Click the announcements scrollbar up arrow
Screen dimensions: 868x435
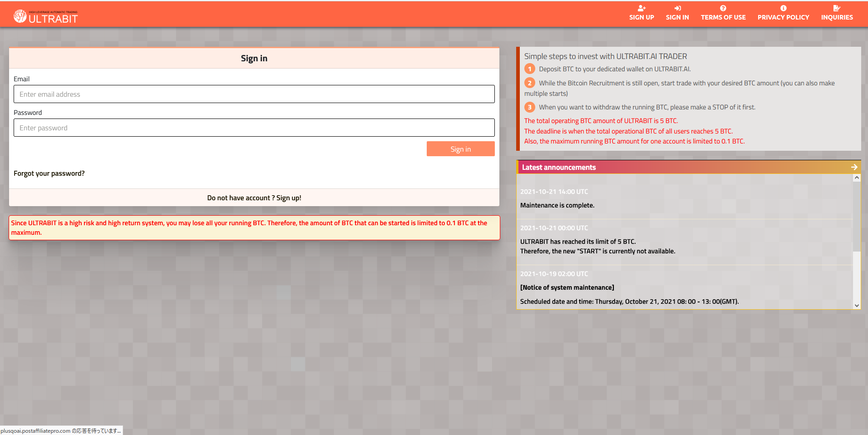(857, 178)
